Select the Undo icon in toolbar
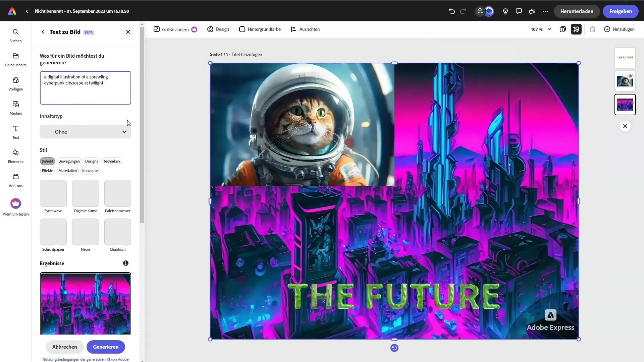Screen dimensions: 644x362 452,11
